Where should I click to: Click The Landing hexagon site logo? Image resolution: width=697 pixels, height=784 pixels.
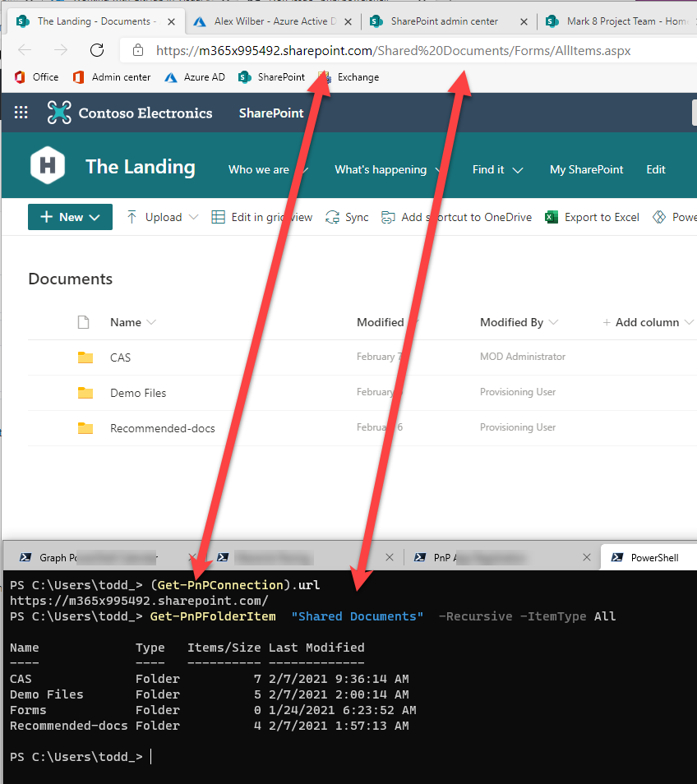click(48, 165)
